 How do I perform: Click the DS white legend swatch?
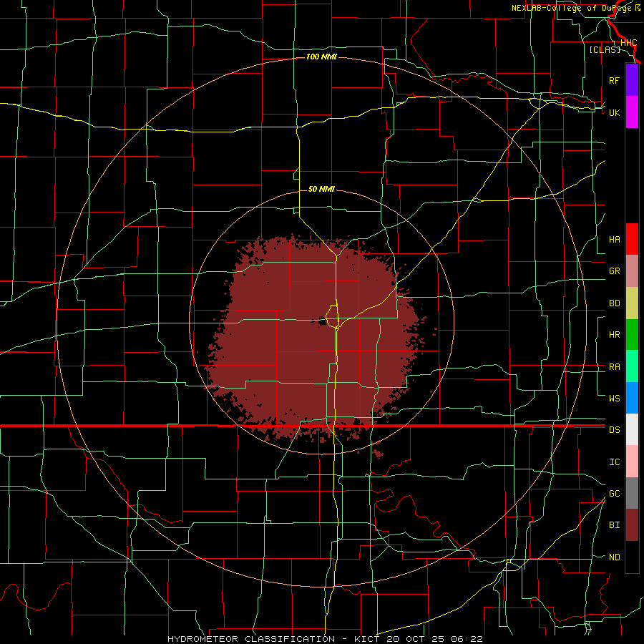tap(632, 429)
